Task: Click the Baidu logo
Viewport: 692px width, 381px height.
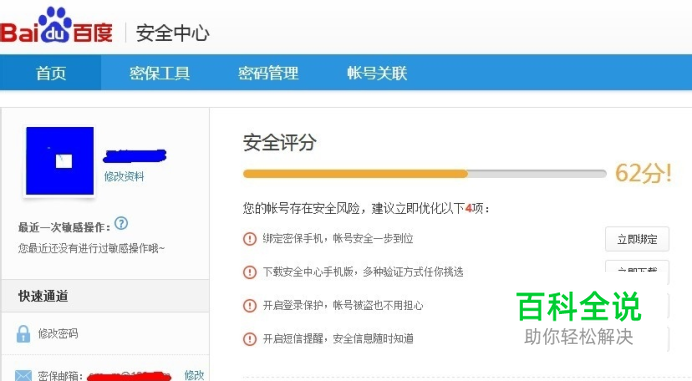Action: pos(56,26)
